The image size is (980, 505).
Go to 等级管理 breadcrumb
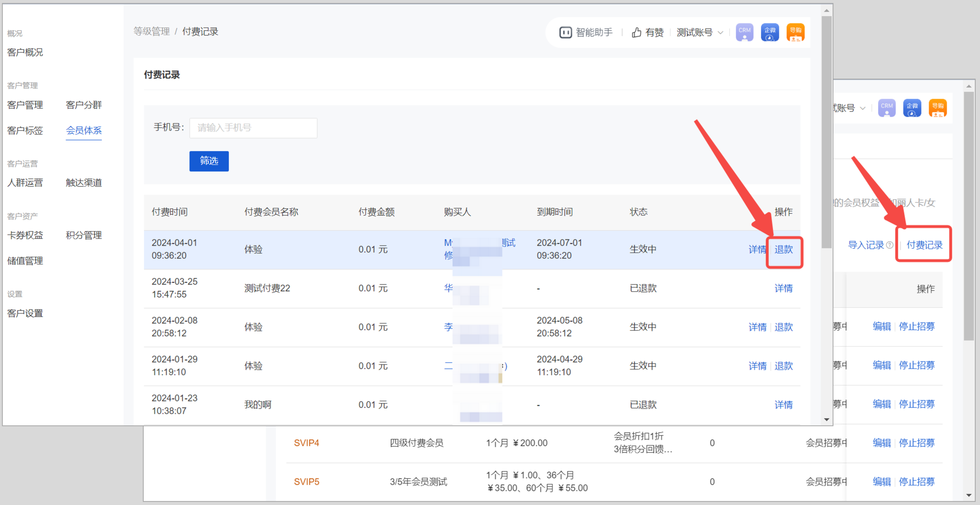(152, 32)
